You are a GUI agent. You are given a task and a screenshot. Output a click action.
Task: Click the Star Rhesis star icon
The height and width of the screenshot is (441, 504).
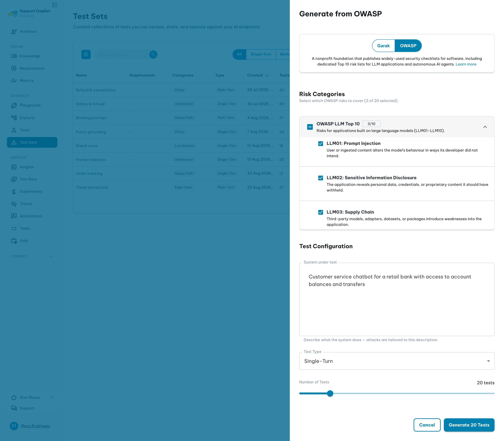[14, 397]
